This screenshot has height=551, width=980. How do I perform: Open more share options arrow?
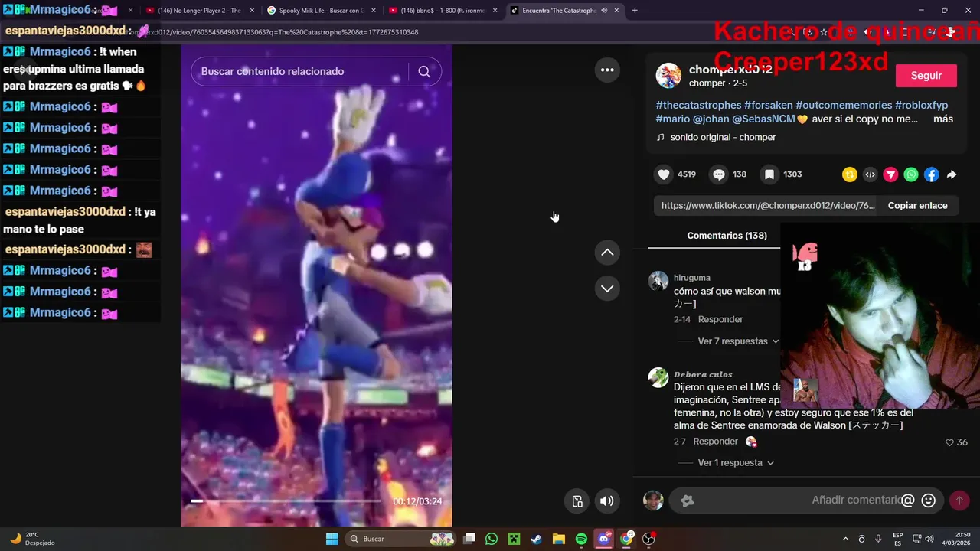[x=952, y=174]
